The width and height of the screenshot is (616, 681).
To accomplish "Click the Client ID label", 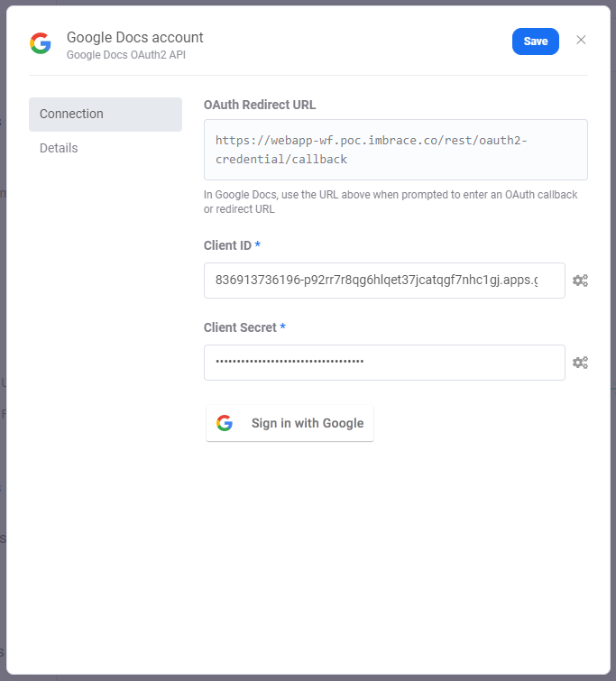I will pyautogui.click(x=227, y=246).
